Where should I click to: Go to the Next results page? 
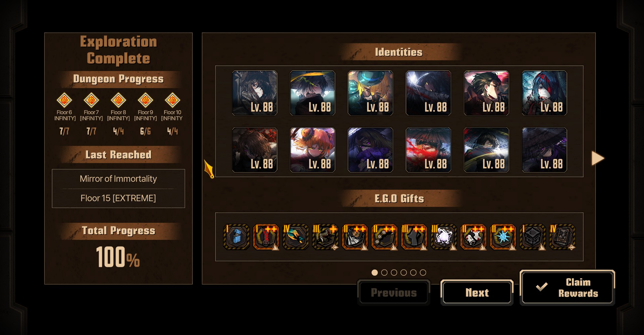(477, 292)
